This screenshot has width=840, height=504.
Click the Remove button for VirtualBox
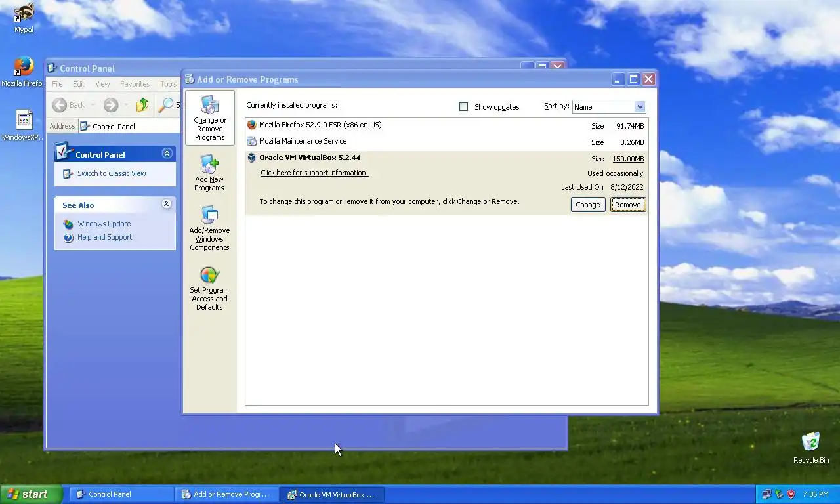[628, 205]
